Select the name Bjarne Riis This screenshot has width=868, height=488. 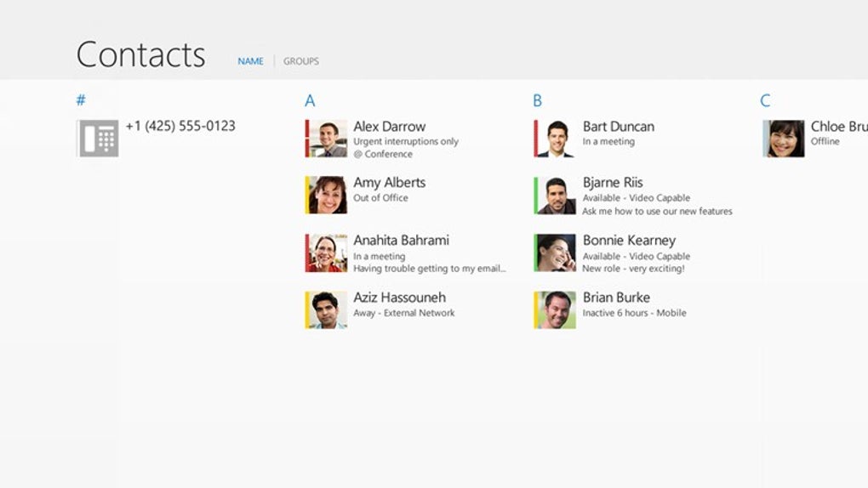pos(613,183)
